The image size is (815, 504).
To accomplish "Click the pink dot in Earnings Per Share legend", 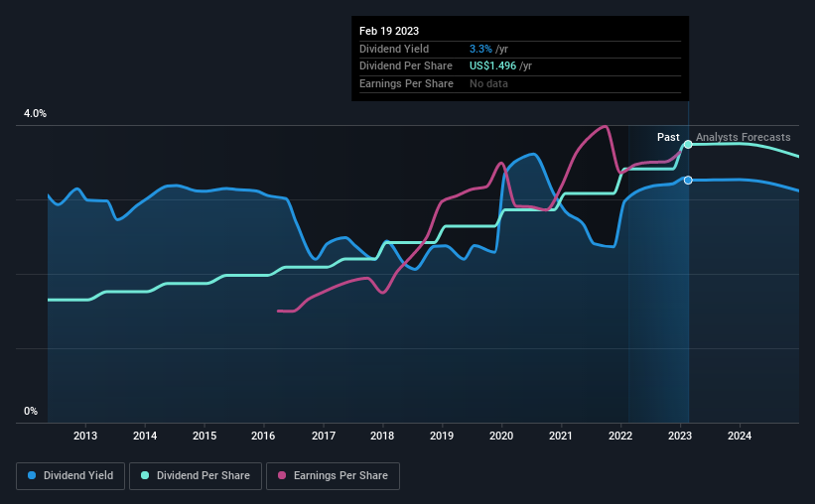I will (282, 475).
